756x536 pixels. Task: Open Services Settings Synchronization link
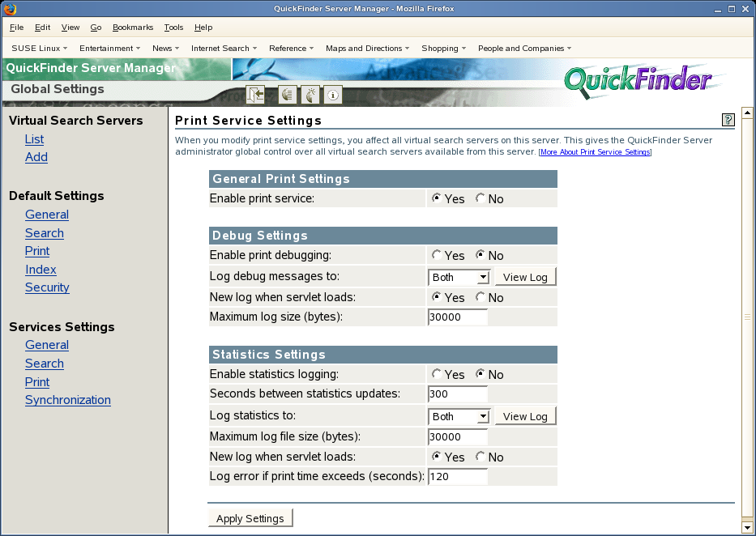click(68, 400)
